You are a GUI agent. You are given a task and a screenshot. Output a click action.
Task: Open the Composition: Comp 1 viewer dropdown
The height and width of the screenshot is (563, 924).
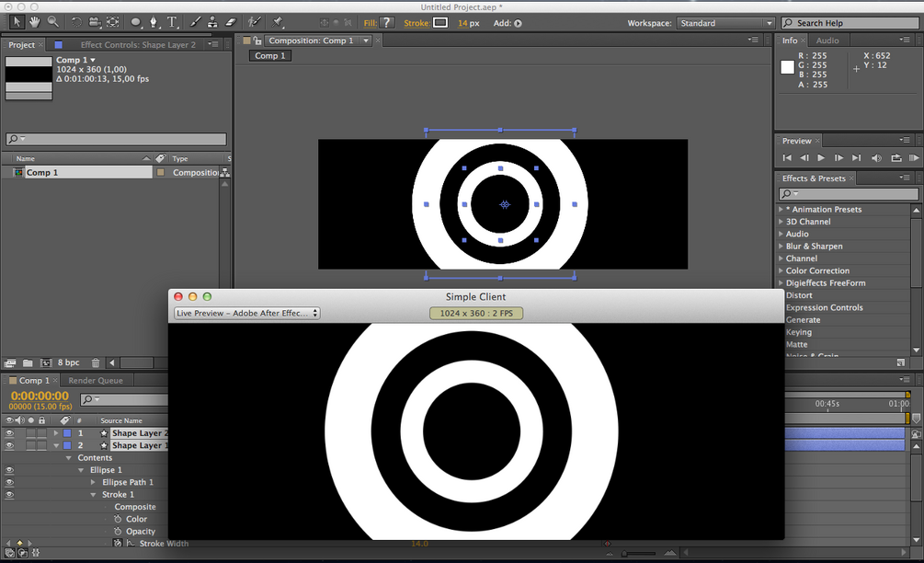point(366,40)
